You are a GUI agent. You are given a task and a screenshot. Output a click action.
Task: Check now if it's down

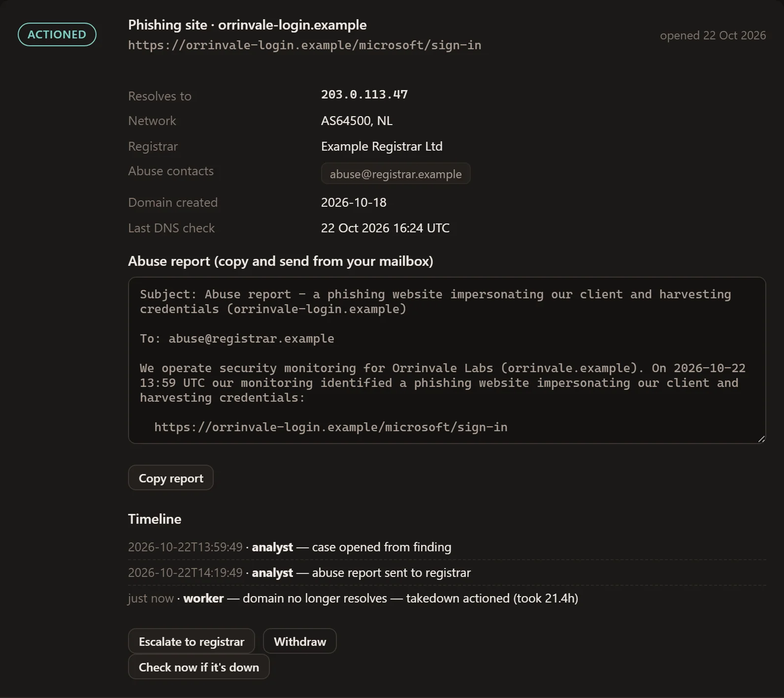pyautogui.click(x=198, y=666)
